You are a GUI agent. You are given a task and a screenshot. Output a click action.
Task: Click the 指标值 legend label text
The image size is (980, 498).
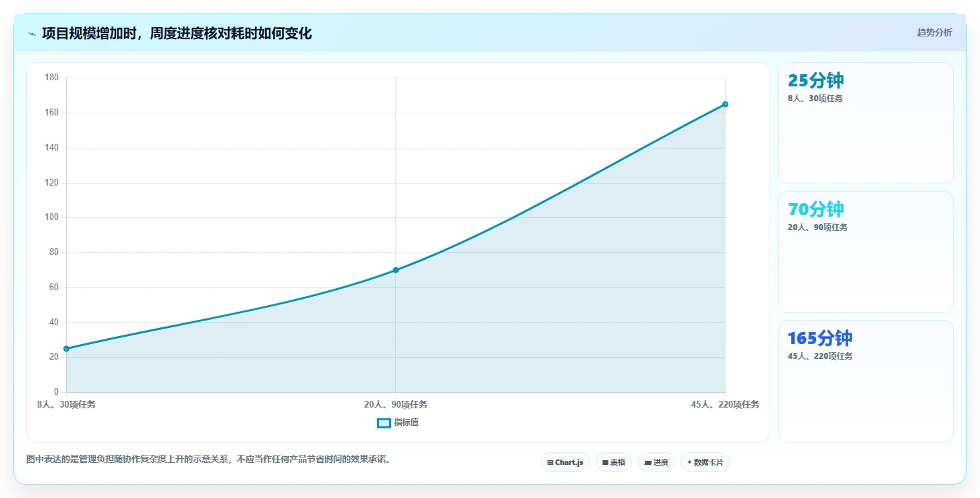pos(407,422)
